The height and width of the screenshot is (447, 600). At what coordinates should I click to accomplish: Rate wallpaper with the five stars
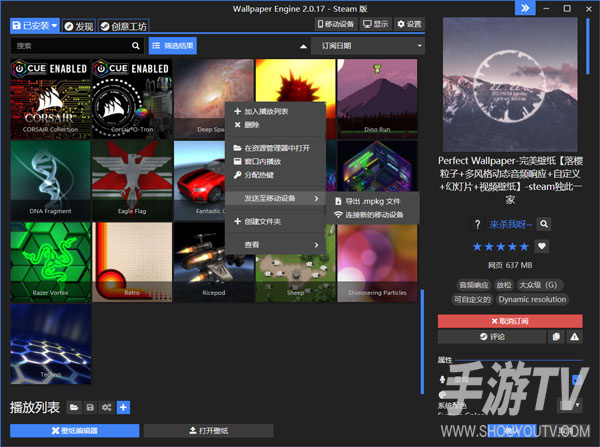tap(501, 246)
